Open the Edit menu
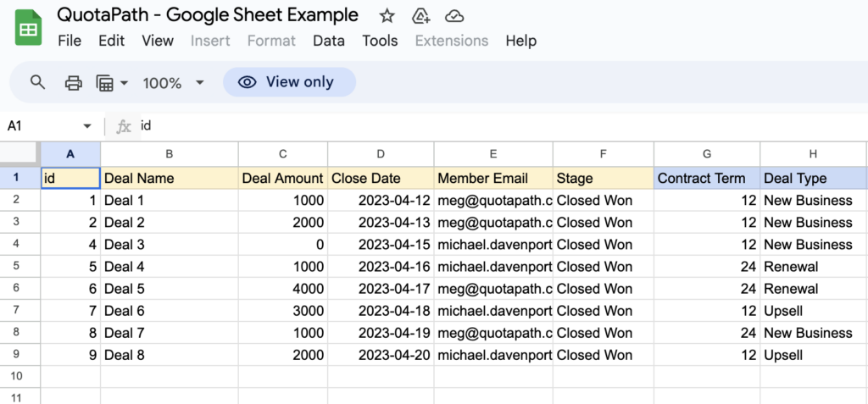 point(111,41)
